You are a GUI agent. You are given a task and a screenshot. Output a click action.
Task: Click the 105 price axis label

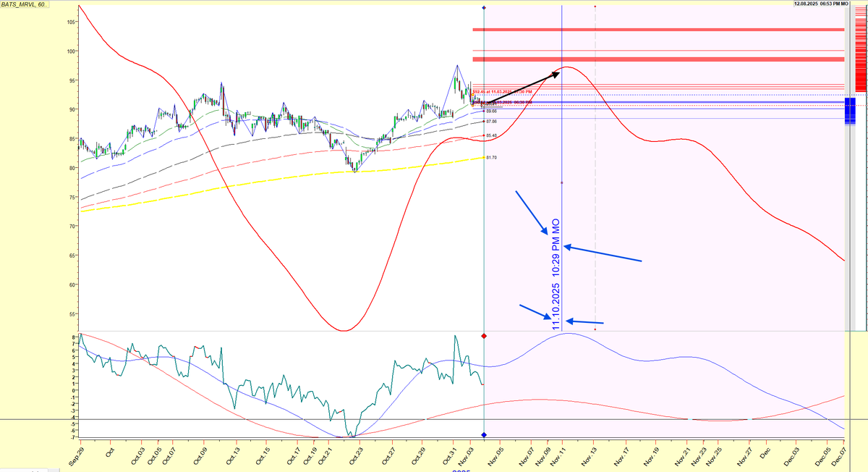(71, 22)
